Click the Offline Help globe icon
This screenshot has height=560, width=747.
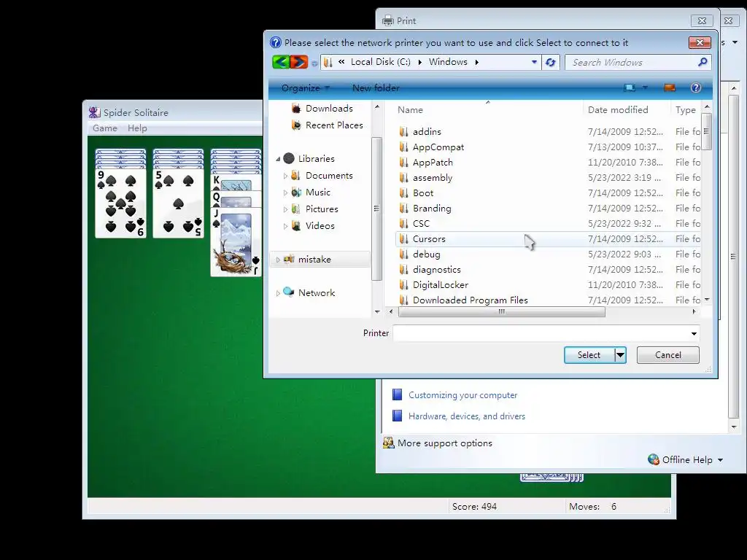pos(653,459)
